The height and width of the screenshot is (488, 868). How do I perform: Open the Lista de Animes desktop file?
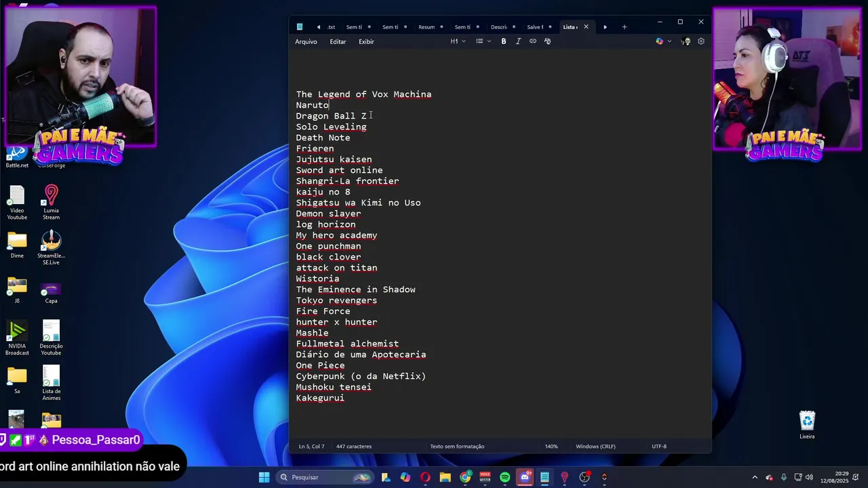coord(51,384)
